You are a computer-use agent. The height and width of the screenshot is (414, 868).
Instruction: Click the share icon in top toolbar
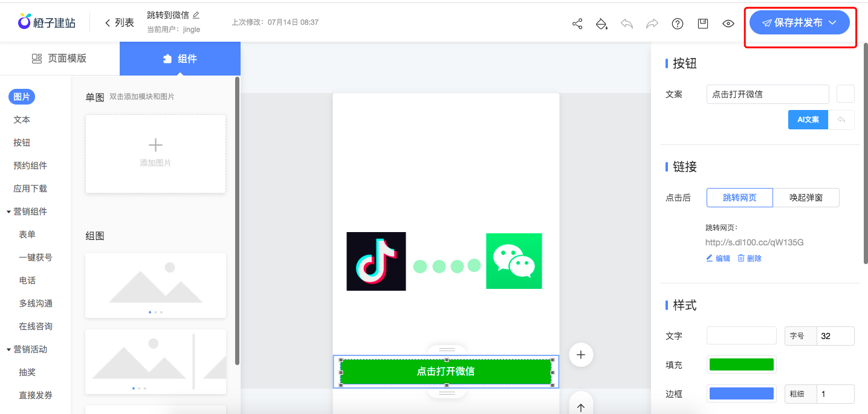[577, 24]
